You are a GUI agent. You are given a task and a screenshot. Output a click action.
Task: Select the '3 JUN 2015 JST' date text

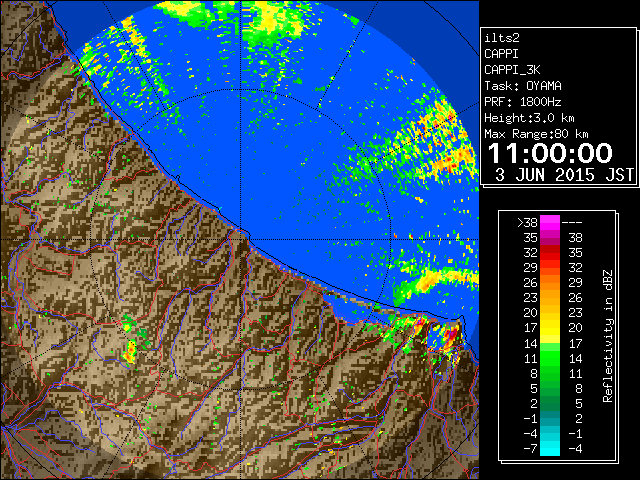564,175
